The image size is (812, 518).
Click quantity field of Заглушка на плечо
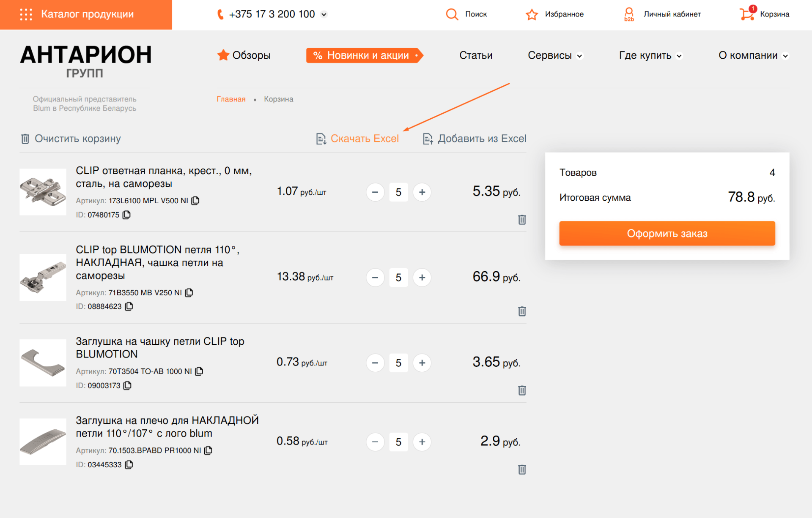click(398, 442)
